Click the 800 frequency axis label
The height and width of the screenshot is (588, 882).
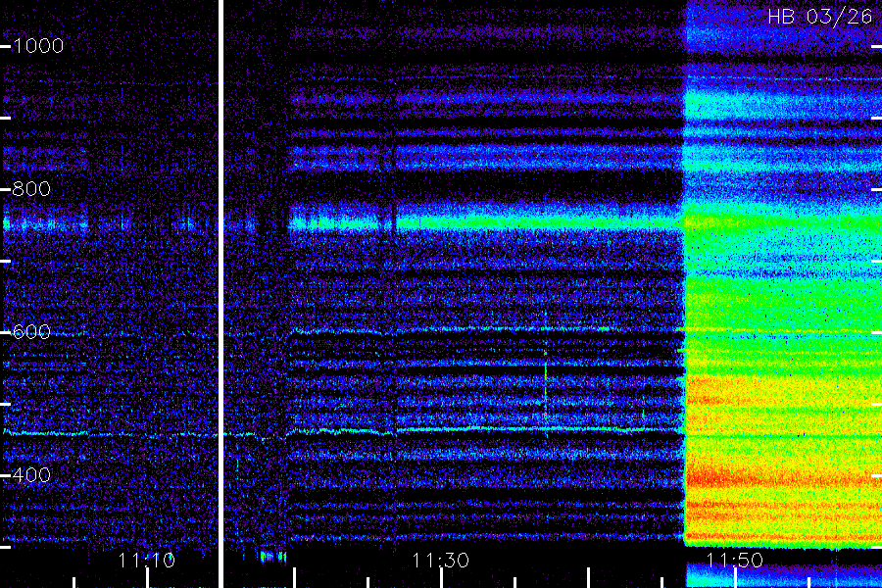(x=31, y=188)
